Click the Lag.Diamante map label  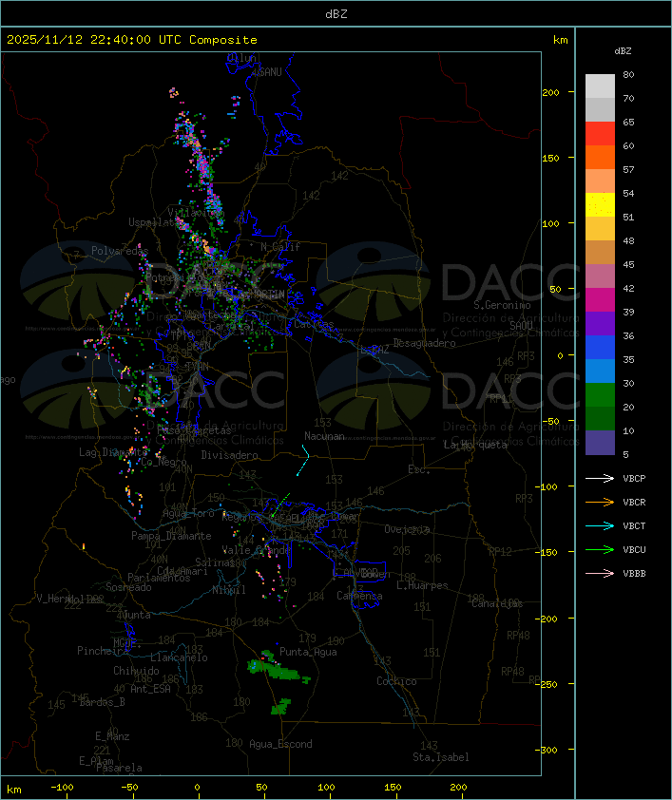[113, 452]
